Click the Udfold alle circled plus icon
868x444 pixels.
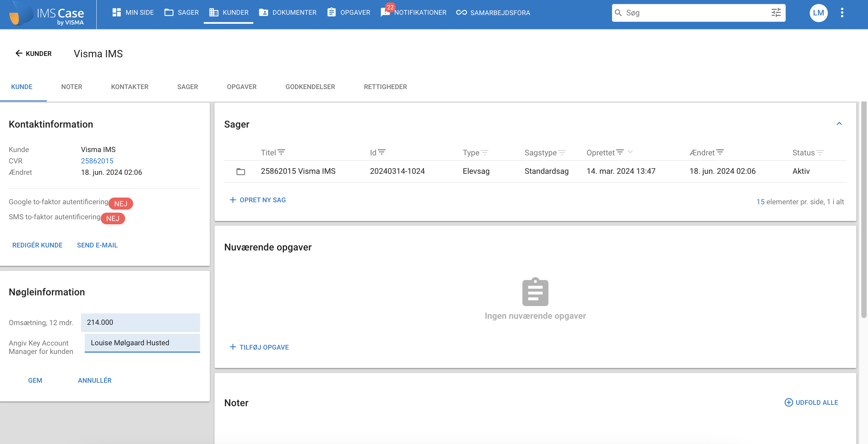pyautogui.click(x=788, y=402)
